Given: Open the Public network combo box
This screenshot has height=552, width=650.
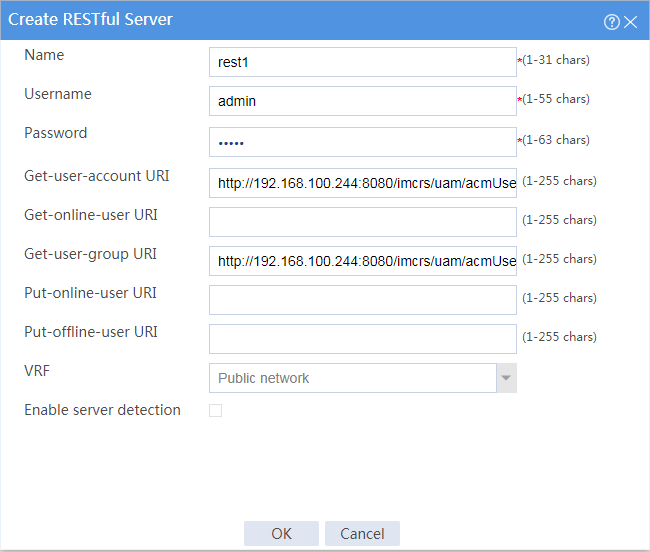Looking at the screenshot, I should click(363, 378).
